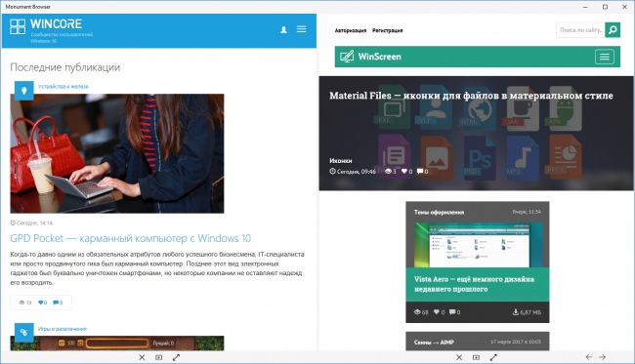Close the left browser pane
This screenshot has height=364, width=635.
pyautogui.click(x=142, y=357)
